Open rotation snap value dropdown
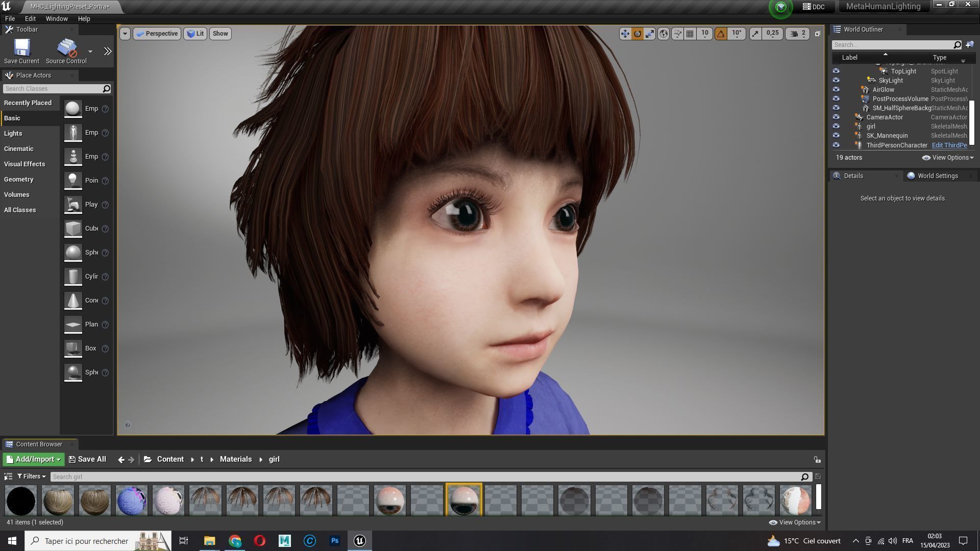Image resolution: width=980 pixels, height=551 pixels. 737,34
